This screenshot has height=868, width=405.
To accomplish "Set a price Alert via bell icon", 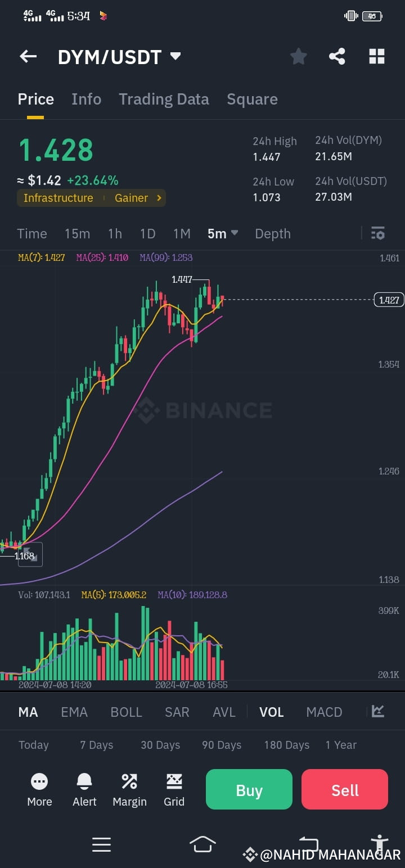I will click(x=84, y=781).
